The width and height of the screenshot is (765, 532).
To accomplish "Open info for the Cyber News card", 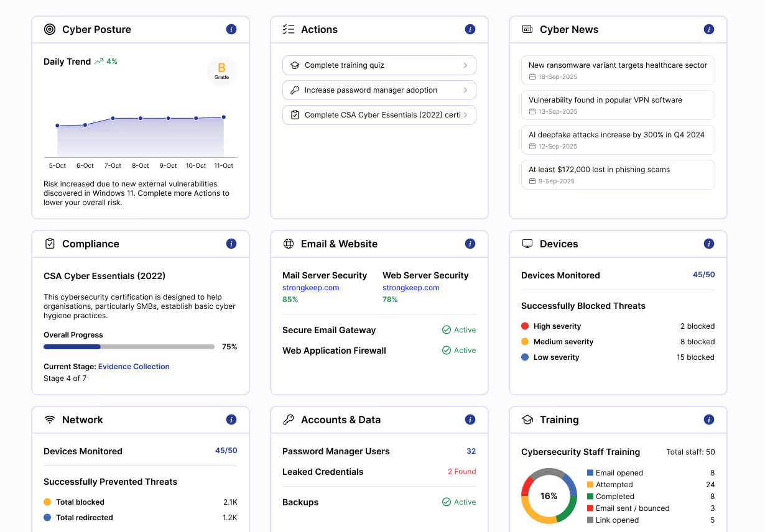I will 708,29.
